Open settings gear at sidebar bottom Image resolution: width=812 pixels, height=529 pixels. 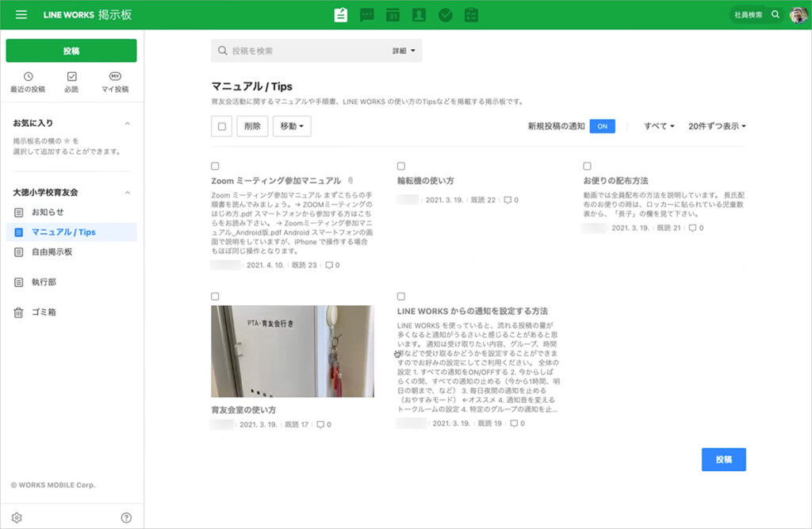pyautogui.click(x=17, y=518)
